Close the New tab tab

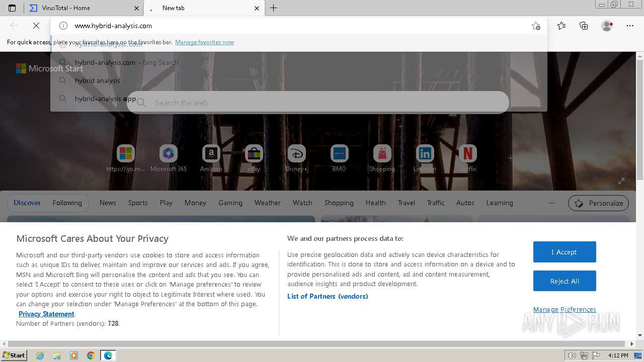tap(257, 8)
